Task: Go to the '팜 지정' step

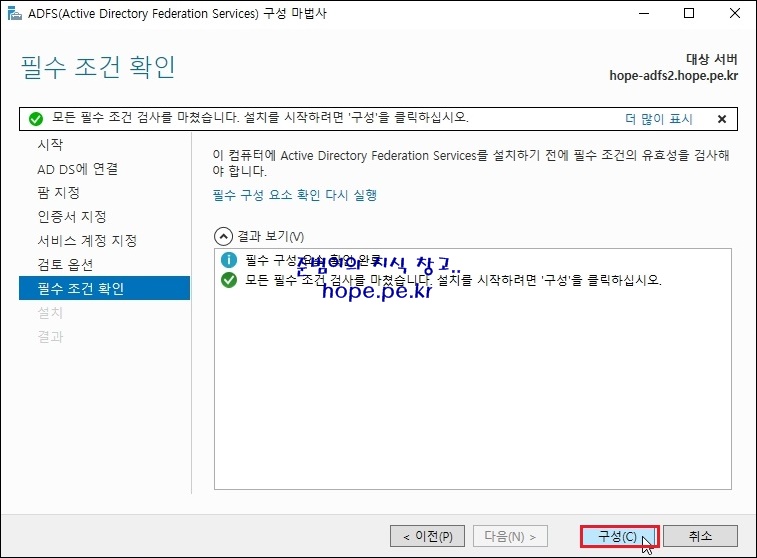Action: (x=58, y=193)
